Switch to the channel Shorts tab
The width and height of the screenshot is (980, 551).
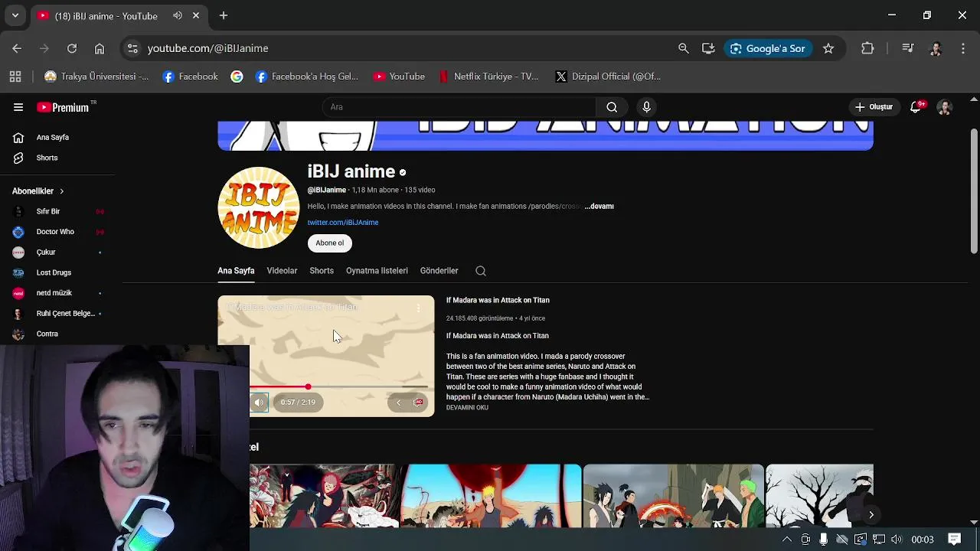tap(322, 271)
